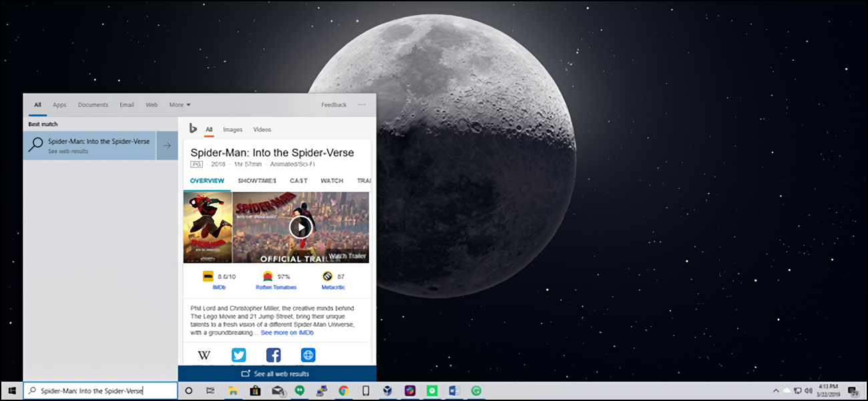Launch File Explorer from the taskbar
868x401 pixels.
pos(233,391)
